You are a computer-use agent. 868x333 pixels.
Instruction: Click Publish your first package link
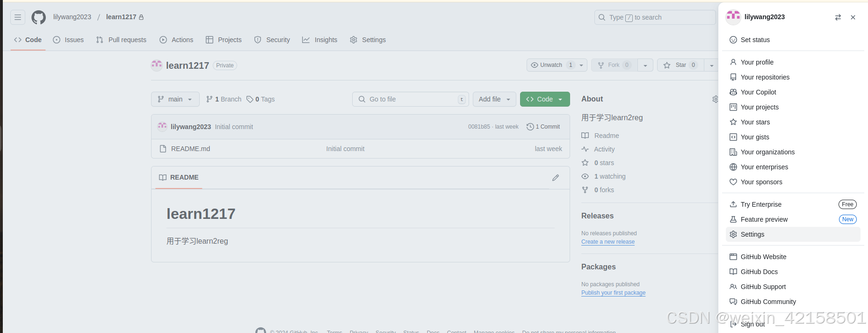click(613, 293)
